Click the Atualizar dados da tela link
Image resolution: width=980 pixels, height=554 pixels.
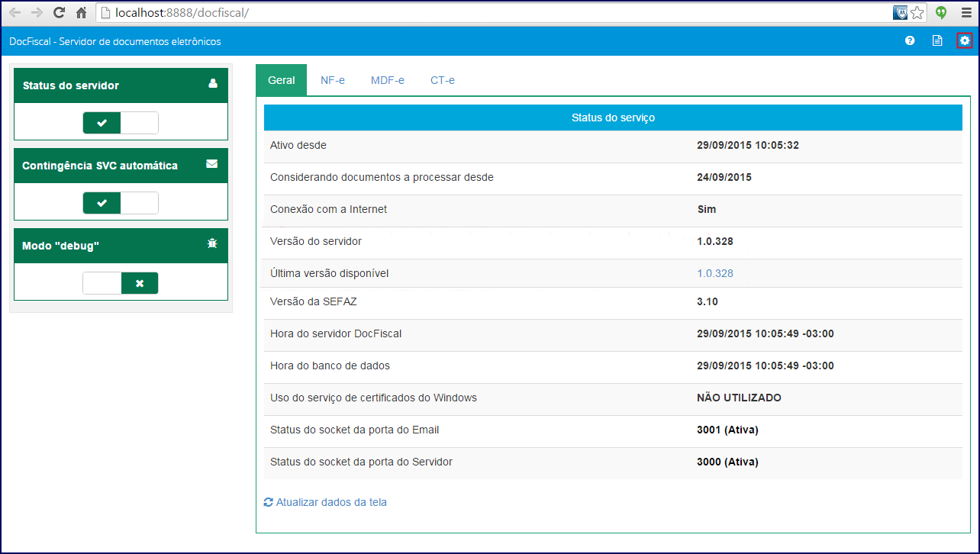[331, 502]
